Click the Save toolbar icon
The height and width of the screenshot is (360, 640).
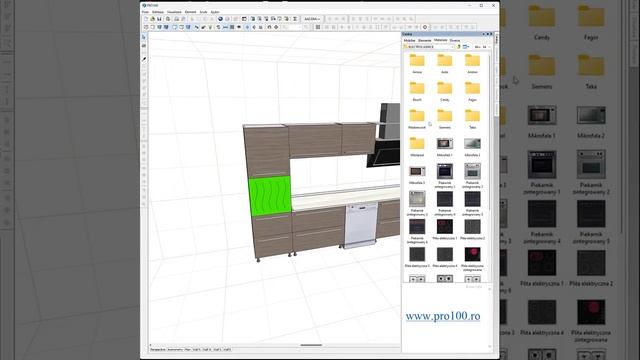159,19
